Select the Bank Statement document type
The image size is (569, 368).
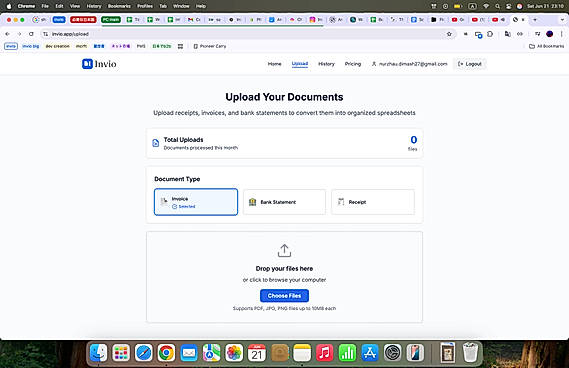click(x=284, y=202)
